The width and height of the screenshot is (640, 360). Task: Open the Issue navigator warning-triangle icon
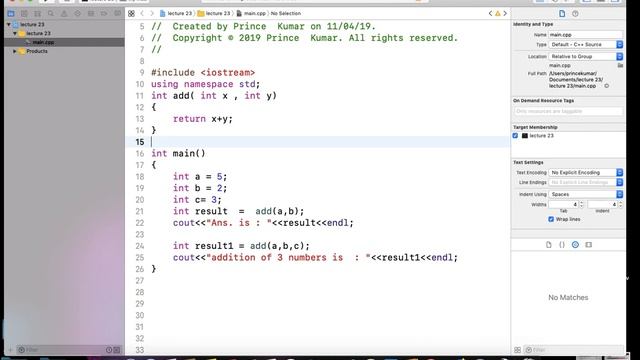click(64, 13)
